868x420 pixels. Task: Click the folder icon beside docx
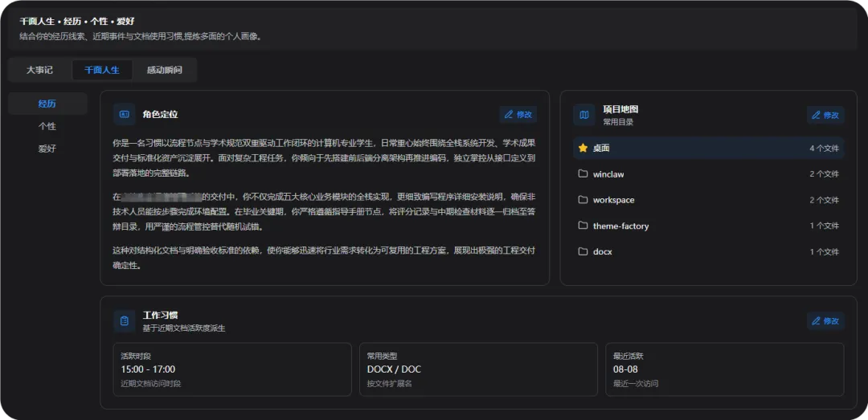tap(583, 252)
